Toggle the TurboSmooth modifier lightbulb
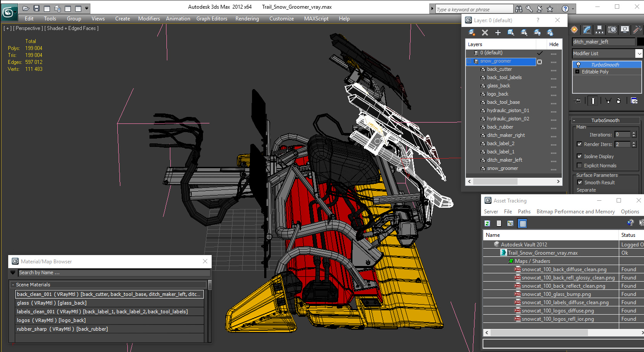 tap(578, 65)
